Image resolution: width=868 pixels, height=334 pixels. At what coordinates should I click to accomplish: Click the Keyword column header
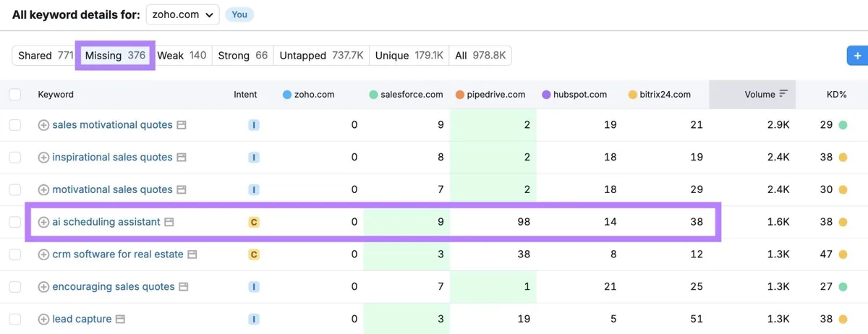[x=56, y=94]
